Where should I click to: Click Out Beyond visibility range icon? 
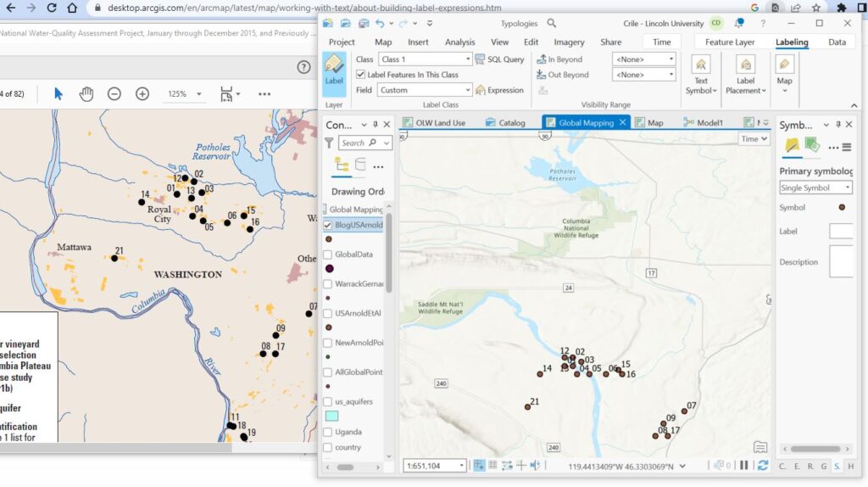pyautogui.click(x=542, y=75)
